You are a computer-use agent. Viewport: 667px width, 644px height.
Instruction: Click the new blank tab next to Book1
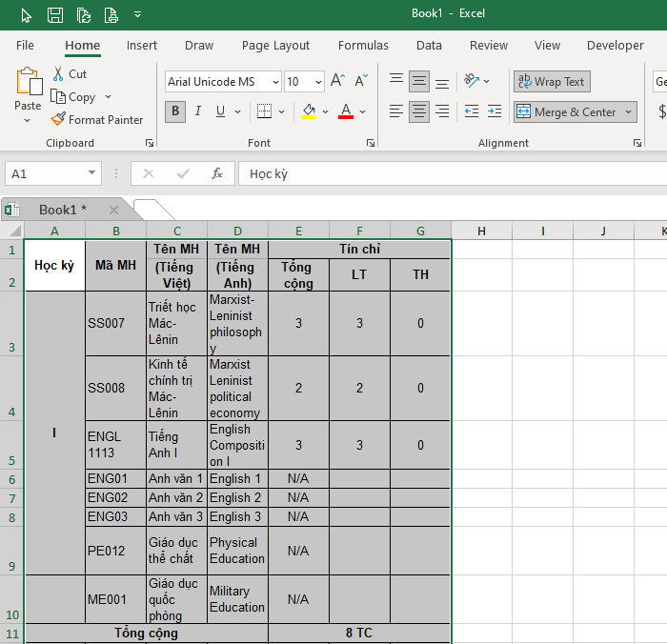click(152, 209)
